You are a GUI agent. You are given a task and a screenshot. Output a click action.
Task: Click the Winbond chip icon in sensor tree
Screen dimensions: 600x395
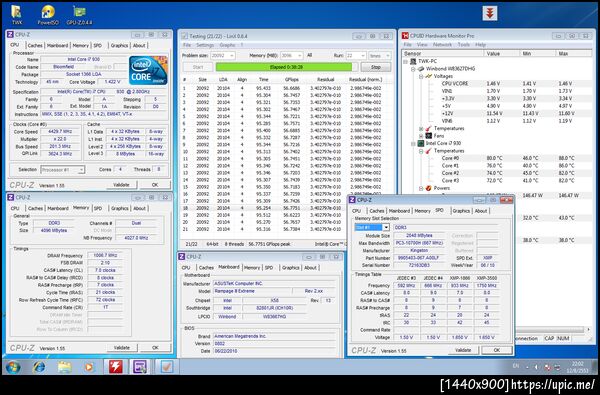pos(421,69)
